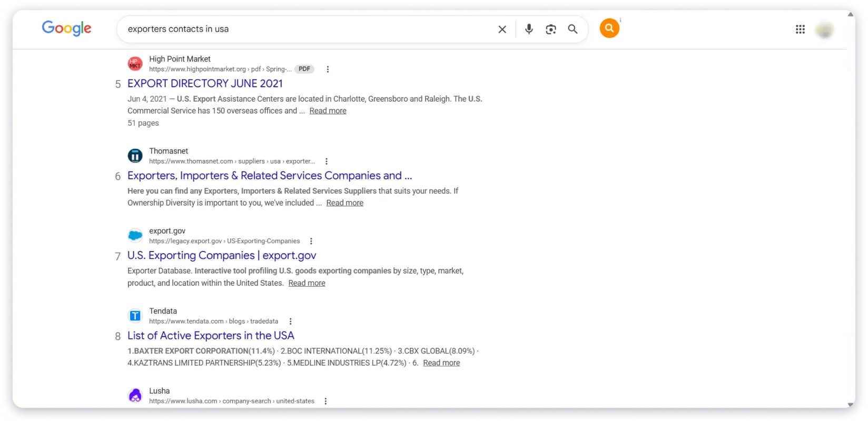The width and height of the screenshot is (868, 423).
Task: Open more options for Thomasnet result
Action: pyautogui.click(x=327, y=162)
